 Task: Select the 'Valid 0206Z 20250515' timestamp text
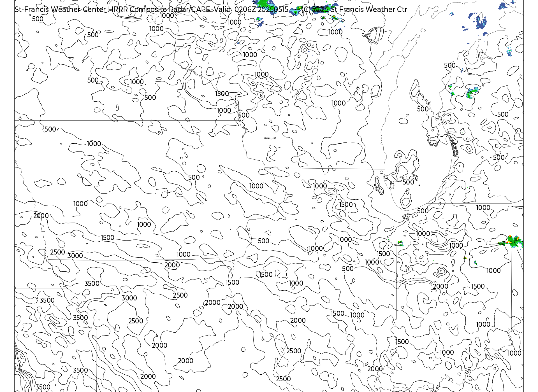pyautogui.click(x=251, y=10)
